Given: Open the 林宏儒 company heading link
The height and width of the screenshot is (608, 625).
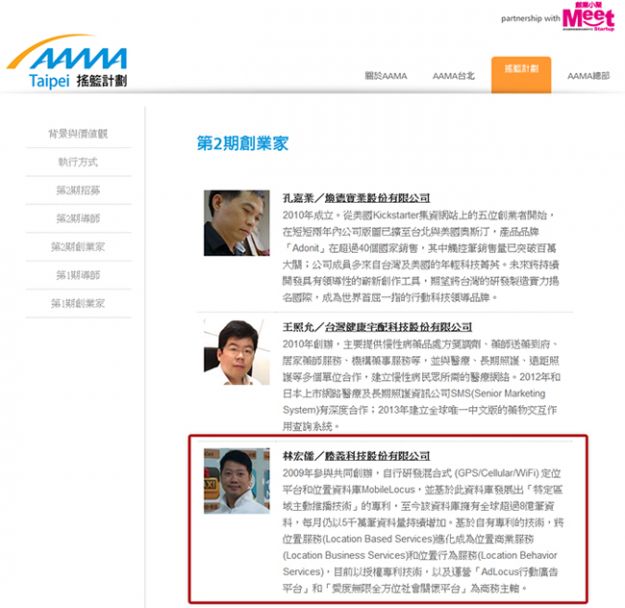Looking at the screenshot, I should coord(356,456).
